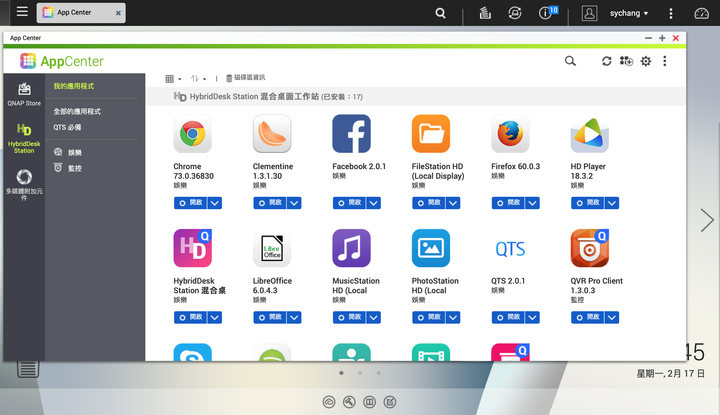The height and width of the screenshot is (415, 720).
Task: Click the LibreOffice app icon
Action: 272,248
